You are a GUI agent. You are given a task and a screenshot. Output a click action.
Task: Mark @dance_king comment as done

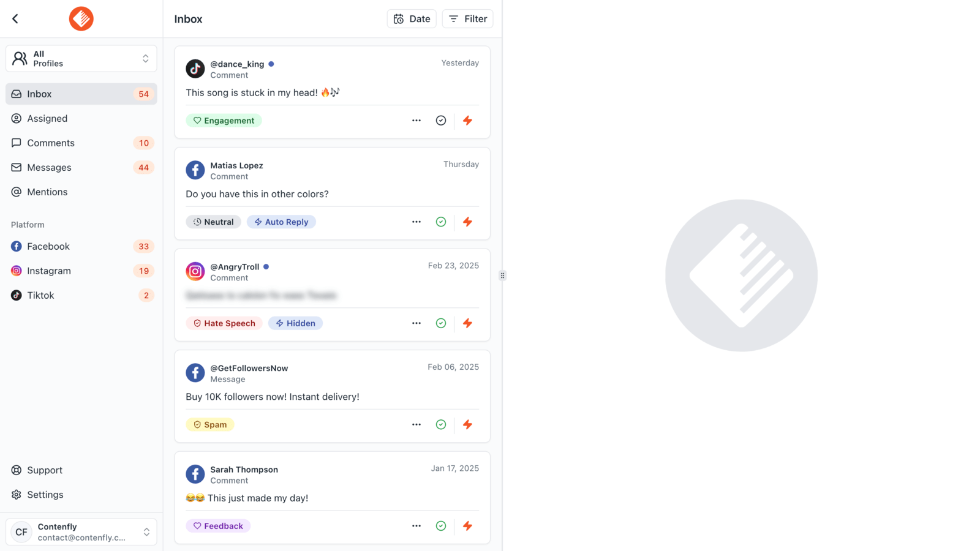click(x=441, y=121)
